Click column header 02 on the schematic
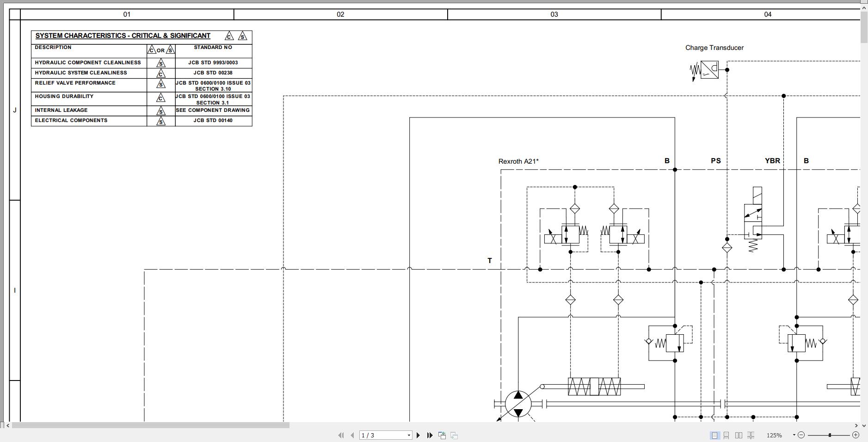868x442 pixels. tap(341, 14)
